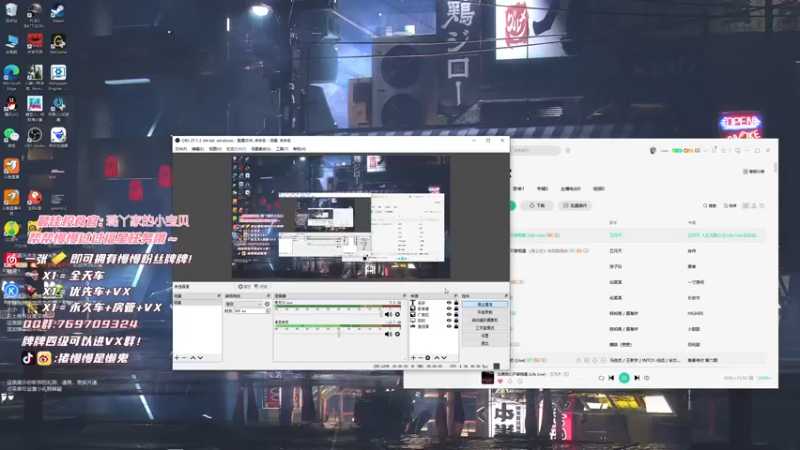Screen dimensions: 800x450
Task: Click Start Virtual Camera in OBS Controls
Action: pos(485,320)
